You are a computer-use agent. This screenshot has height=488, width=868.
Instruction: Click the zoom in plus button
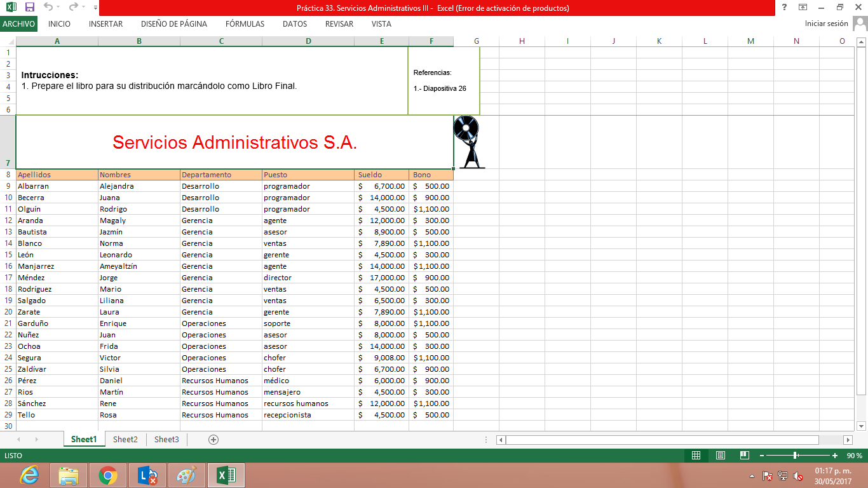click(x=835, y=456)
